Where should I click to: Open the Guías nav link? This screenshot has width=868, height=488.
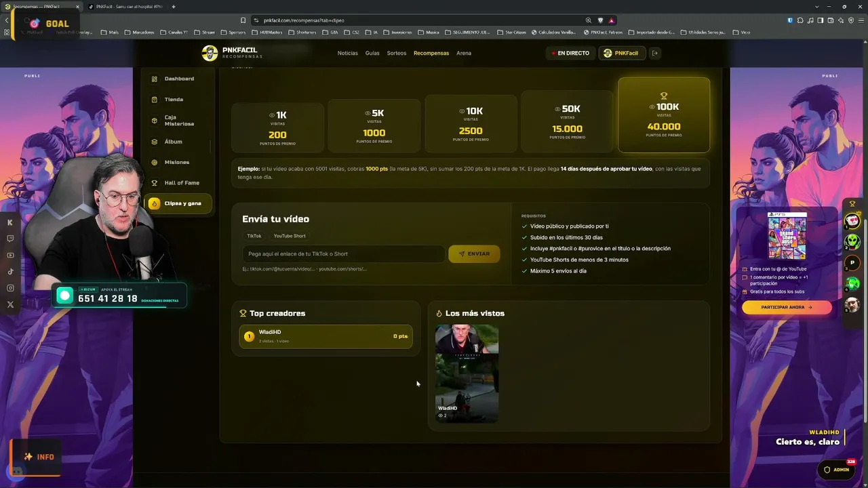click(372, 53)
